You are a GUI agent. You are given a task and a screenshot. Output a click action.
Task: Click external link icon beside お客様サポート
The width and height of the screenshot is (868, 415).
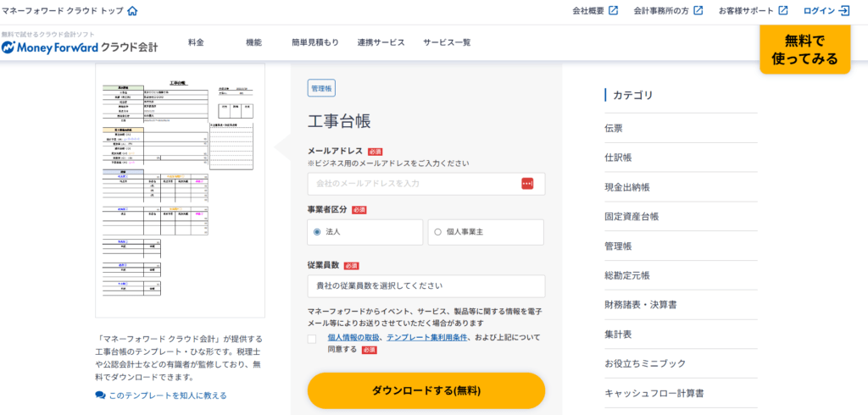[x=783, y=11]
